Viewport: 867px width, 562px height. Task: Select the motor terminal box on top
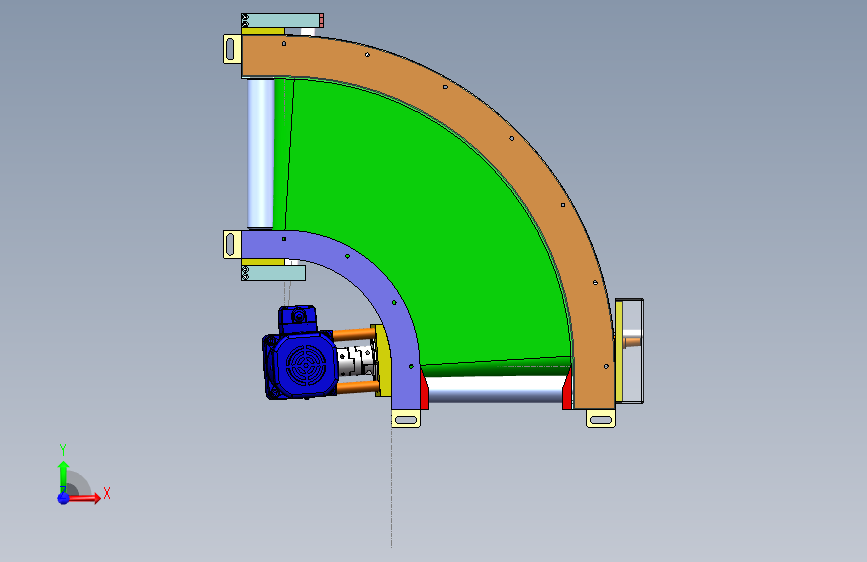297,319
